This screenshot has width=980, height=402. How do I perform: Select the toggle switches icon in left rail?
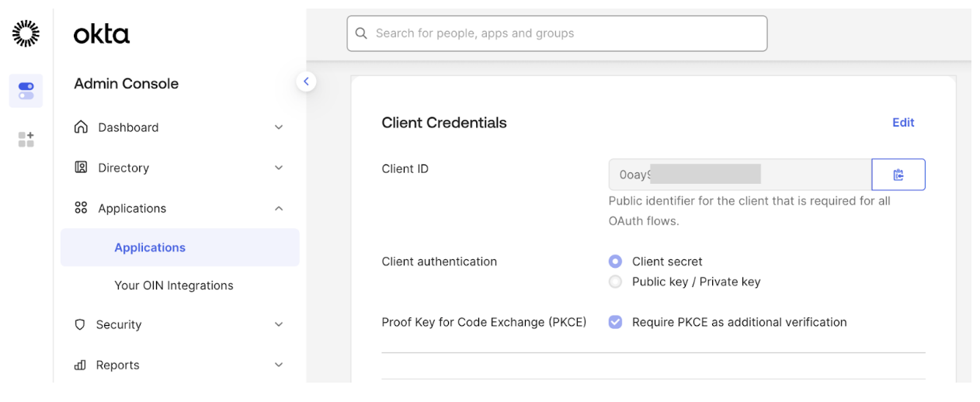pyautogui.click(x=26, y=91)
